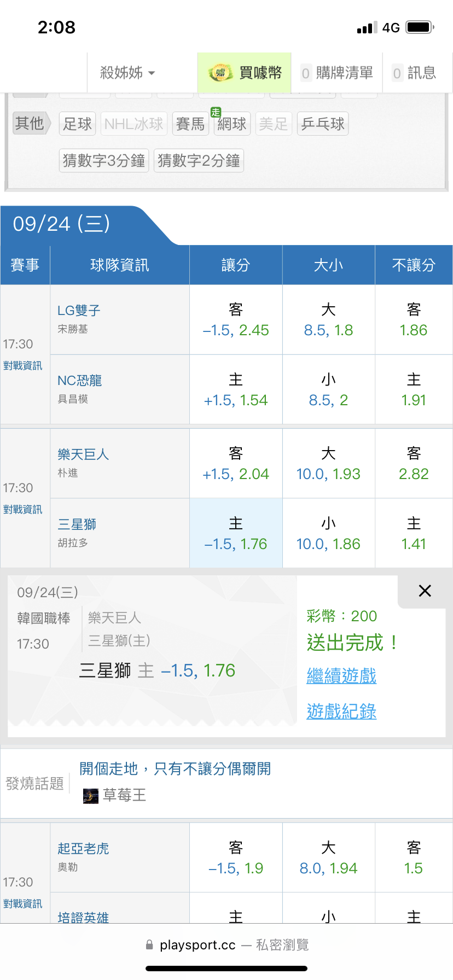Select the 足球 sport tab

(77, 124)
